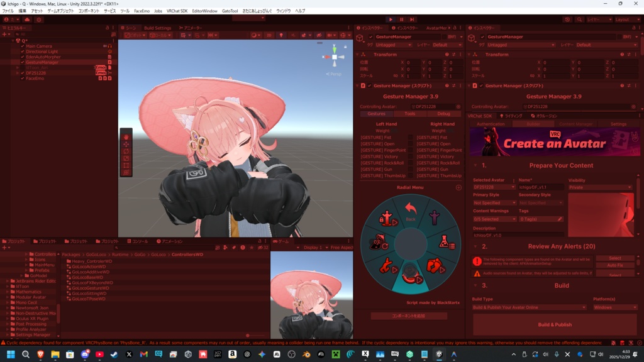Open the Display 1 dropdown in Game view

[x=314, y=248]
